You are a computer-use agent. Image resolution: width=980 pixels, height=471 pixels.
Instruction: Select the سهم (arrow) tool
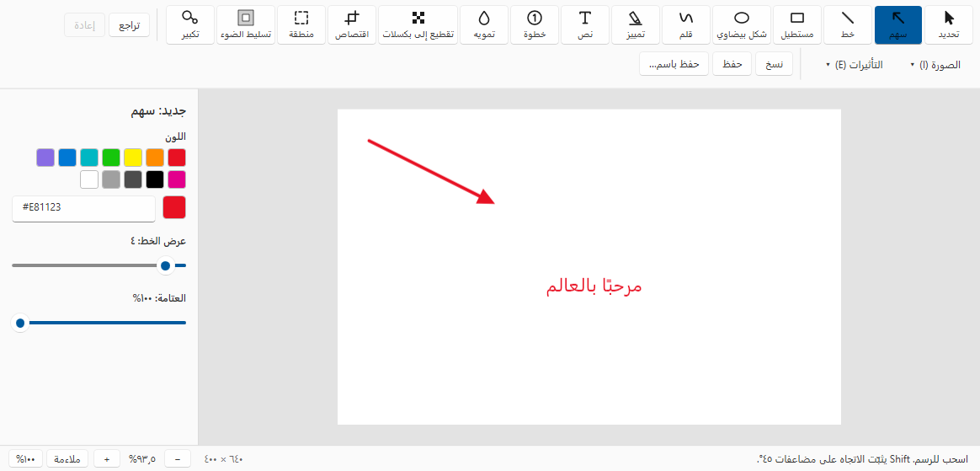pyautogui.click(x=898, y=25)
